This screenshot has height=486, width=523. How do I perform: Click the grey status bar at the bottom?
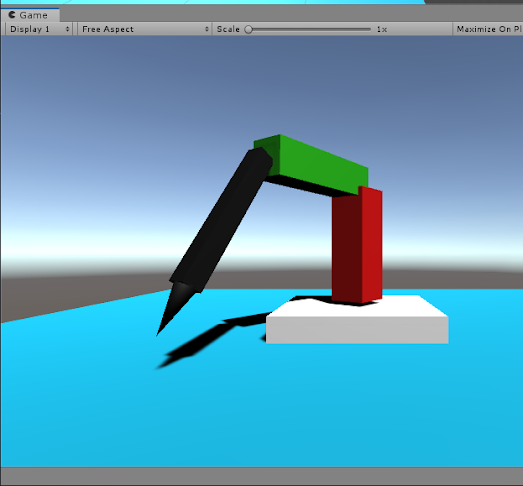point(262,476)
